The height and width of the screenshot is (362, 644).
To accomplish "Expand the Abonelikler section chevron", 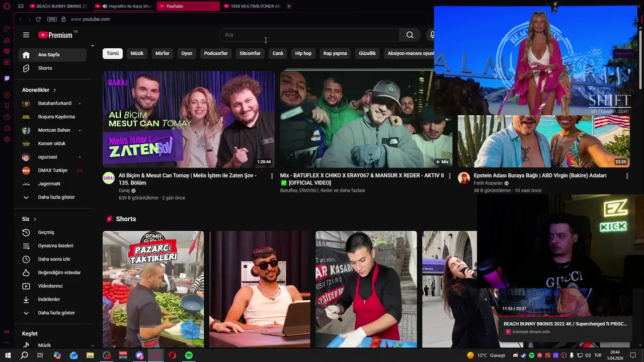I will click(x=54, y=90).
